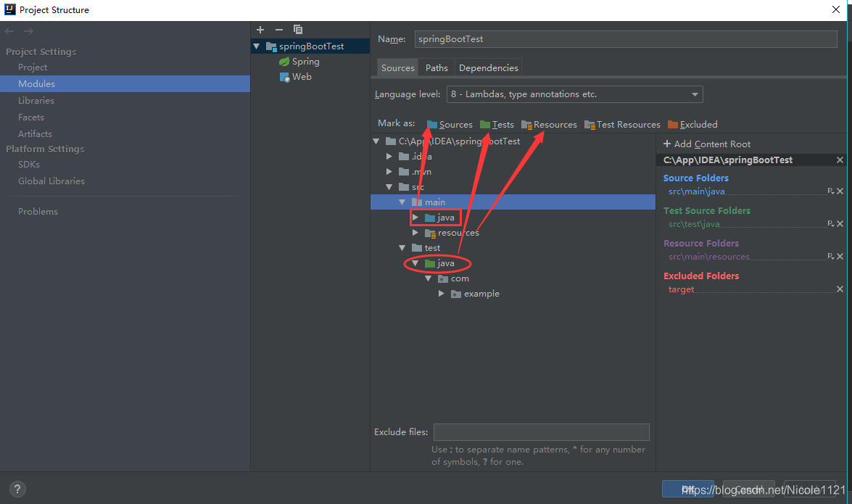The width and height of the screenshot is (852, 504).
Task: Edit properties of src\test\java folder
Action: pos(831,224)
